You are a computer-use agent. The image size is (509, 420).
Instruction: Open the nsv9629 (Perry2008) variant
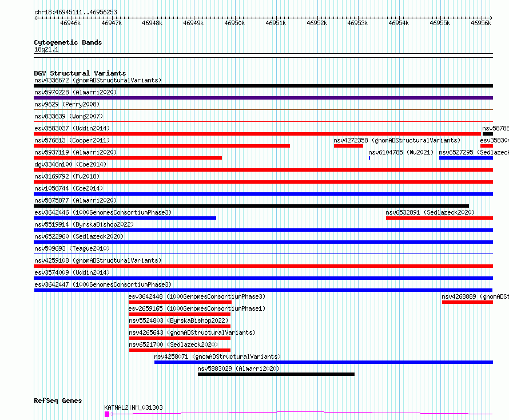tap(67, 104)
